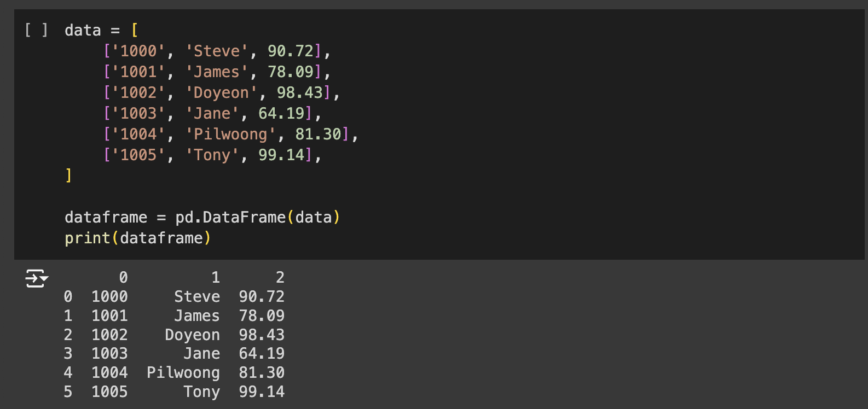
Task: Click output value 64.19 in Jane's row
Action: pos(262,353)
